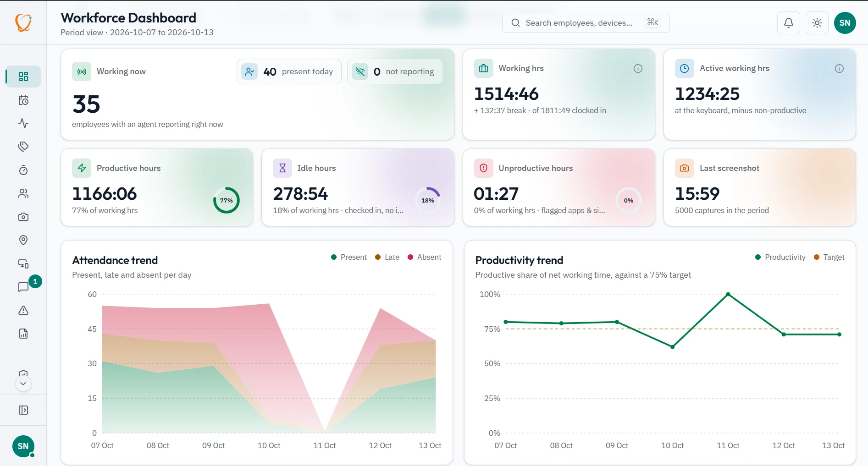
Task: Toggle the Late legend in Attendance trend
Action: [387, 258]
